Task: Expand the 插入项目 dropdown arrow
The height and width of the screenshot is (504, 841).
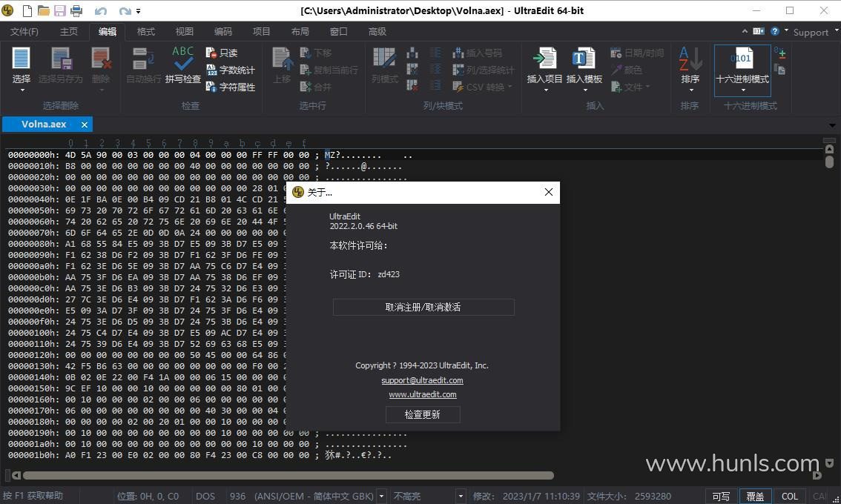Action: click(546, 90)
